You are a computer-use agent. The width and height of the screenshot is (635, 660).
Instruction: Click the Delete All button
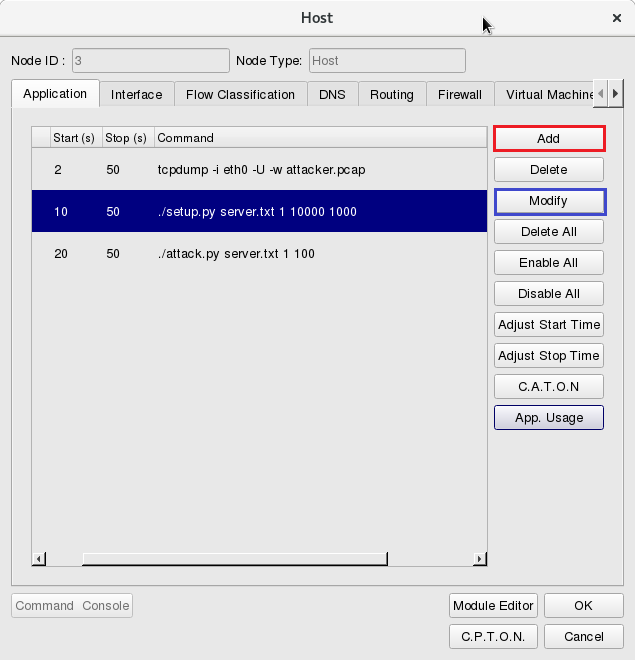click(549, 232)
